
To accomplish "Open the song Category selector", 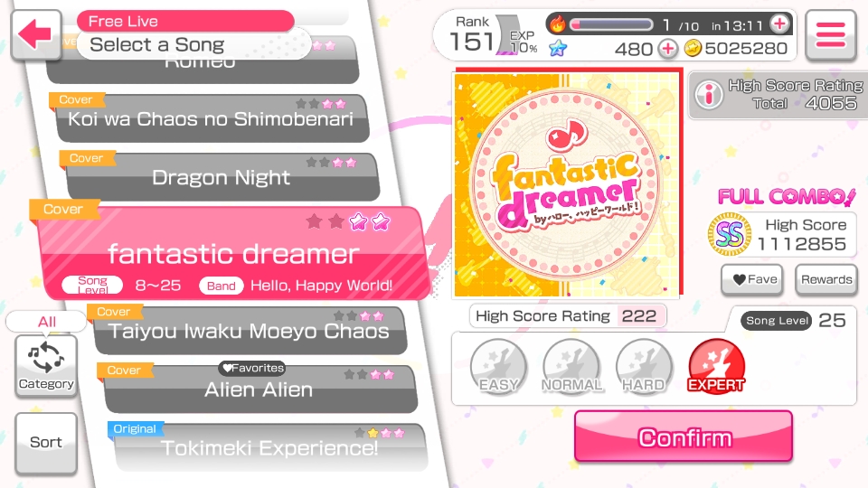I will point(46,365).
